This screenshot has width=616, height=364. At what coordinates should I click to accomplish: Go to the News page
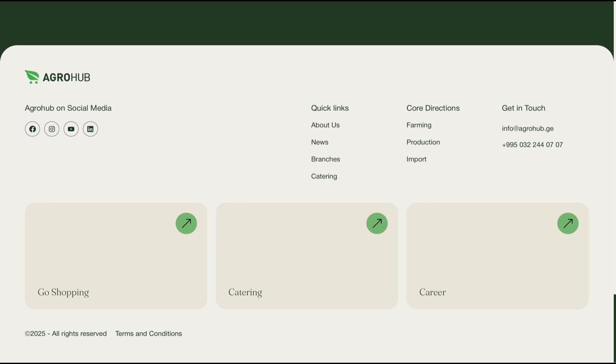[x=320, y=142]
